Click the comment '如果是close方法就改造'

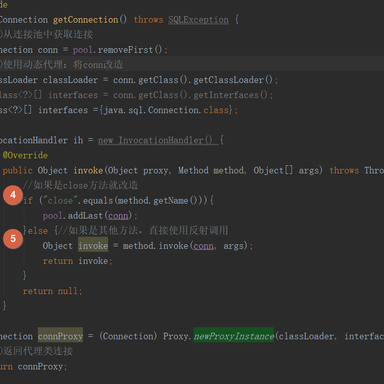coord(80,185)
